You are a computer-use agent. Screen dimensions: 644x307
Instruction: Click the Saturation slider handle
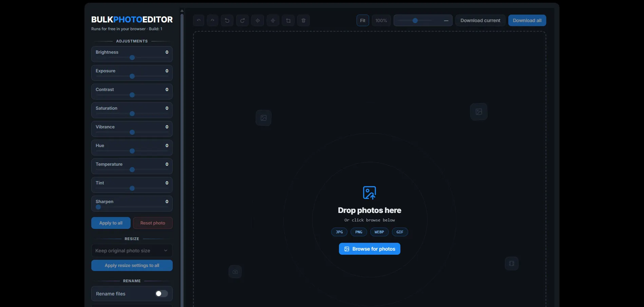tap(132, 114)
